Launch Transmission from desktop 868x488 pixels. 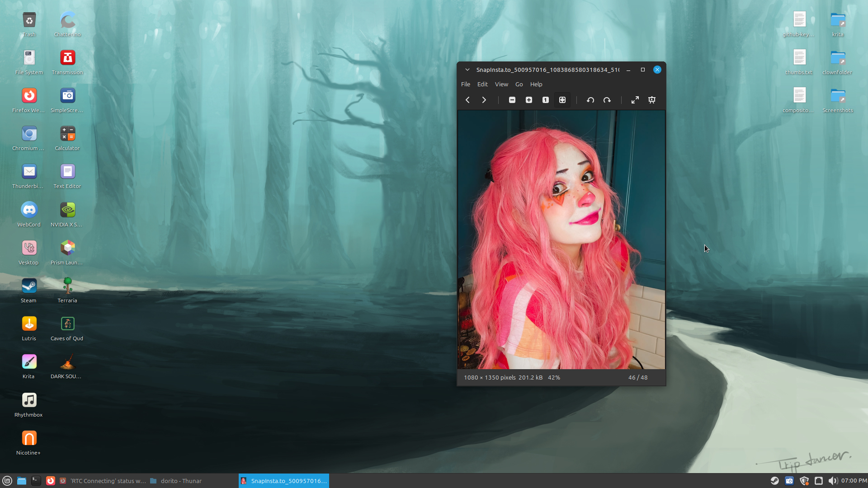[x=67, y=62]
